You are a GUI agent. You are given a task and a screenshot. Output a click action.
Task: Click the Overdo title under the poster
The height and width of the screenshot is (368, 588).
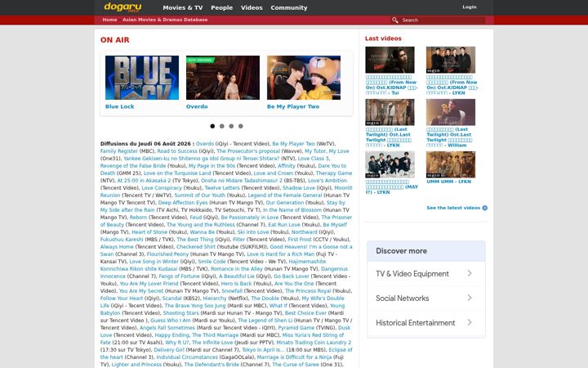tap(197, 106)
